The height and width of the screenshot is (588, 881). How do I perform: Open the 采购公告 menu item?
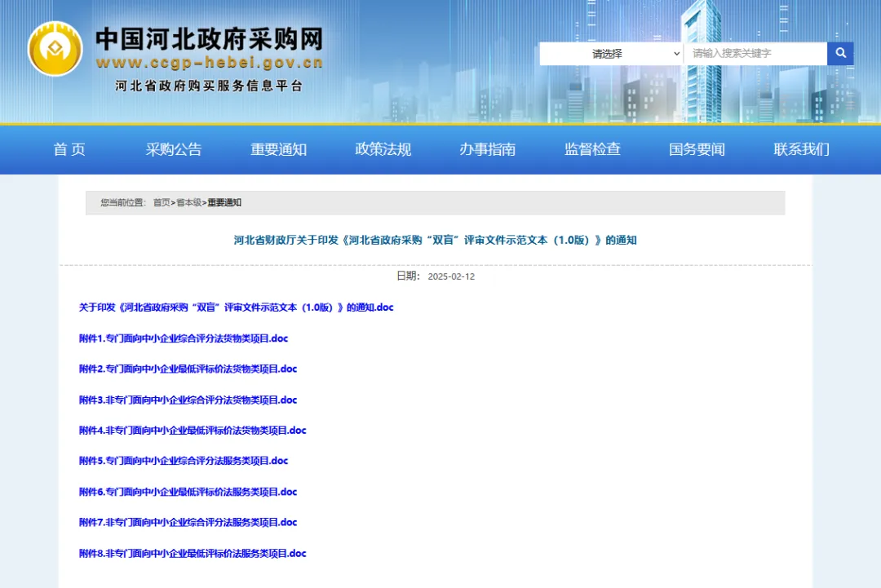click(174, 149)
